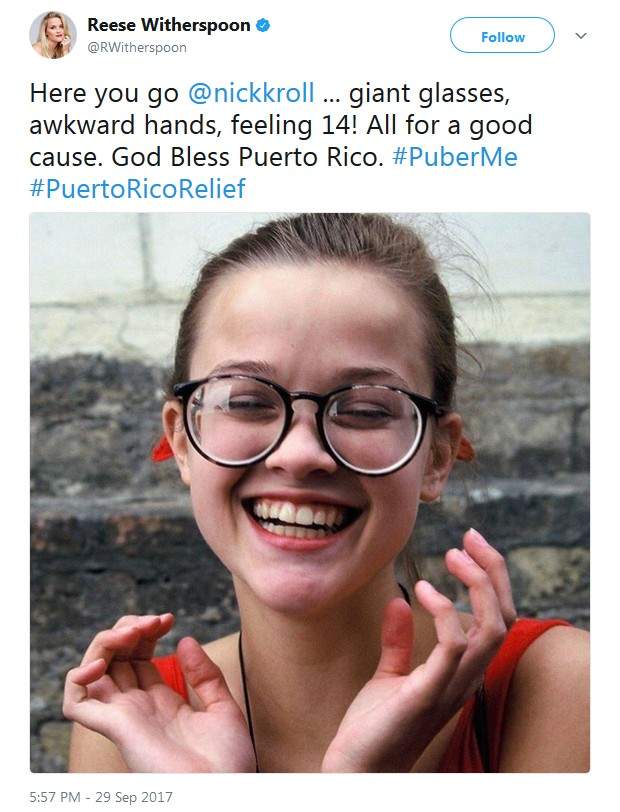Open the #PuertoRicoRelief hashtag
The image size is (620, 812).
click(x=138, y=188)
